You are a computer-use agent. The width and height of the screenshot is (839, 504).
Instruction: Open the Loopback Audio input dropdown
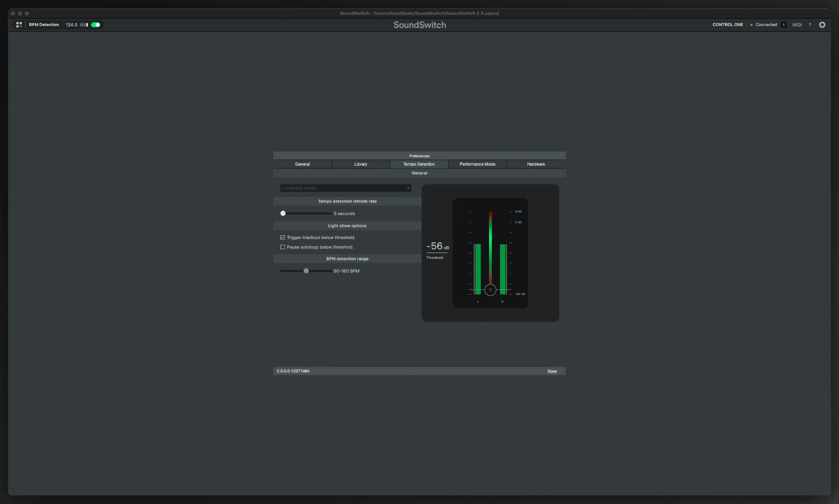click(x=345, y=188)
